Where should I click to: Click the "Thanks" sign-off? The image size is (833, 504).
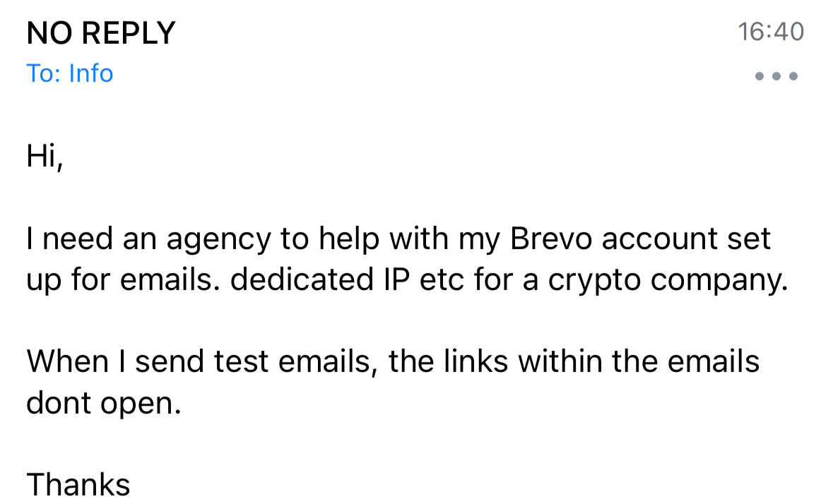pyautogui.click(x=78, y=485)
